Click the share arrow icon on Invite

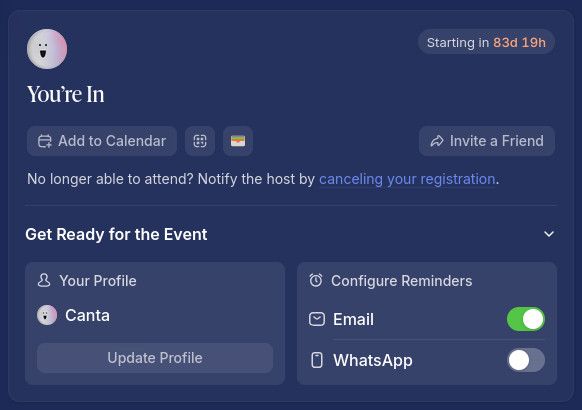(437, 141)
